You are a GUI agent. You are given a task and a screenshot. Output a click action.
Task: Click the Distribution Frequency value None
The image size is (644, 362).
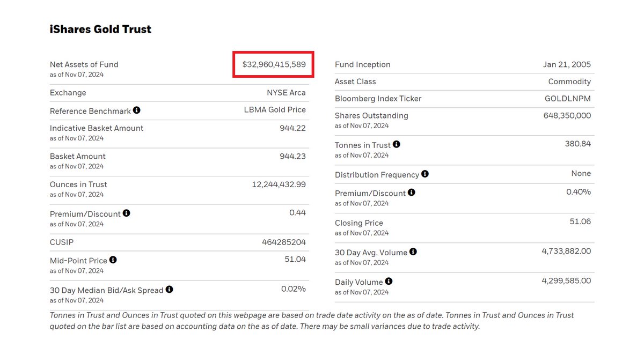click(581, 173)
